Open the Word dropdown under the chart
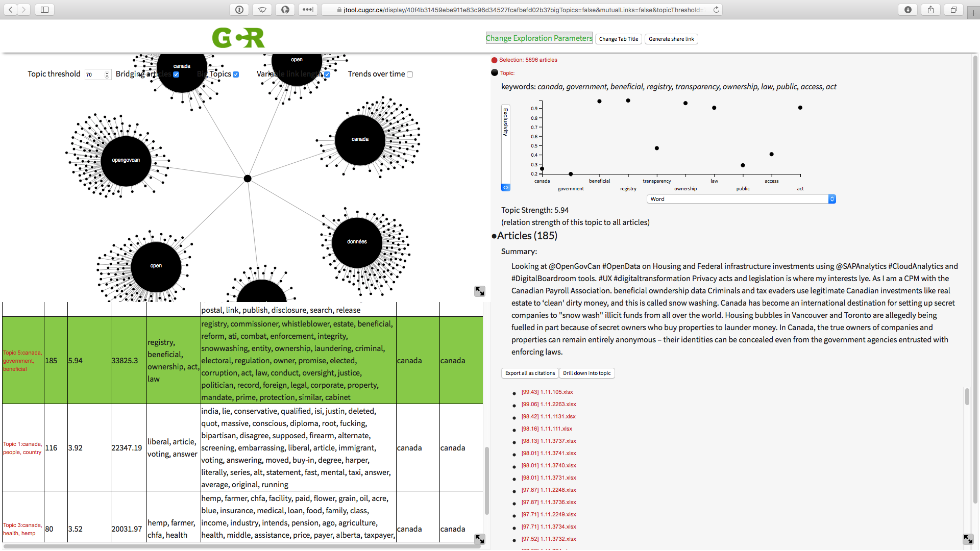This screenshot has width=980, height=551. 741,199
